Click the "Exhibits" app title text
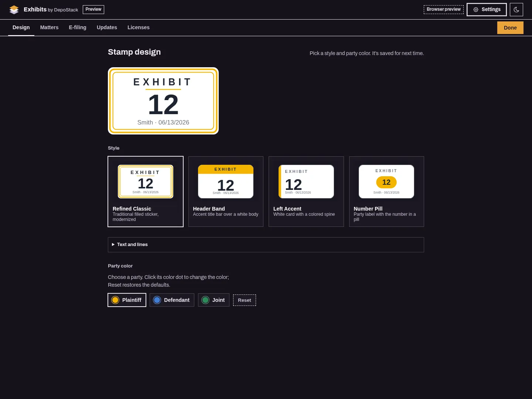Screen dimensions: 532x399 point(35,10)
